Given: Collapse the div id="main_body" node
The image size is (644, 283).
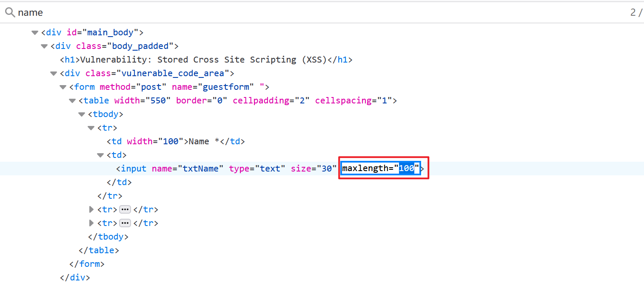Looking at the screenshot, I should (35, 32).
